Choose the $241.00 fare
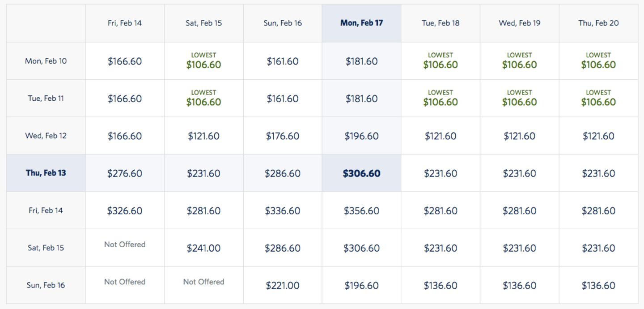The width and height of the screenshot is (644, 309). 203,248
